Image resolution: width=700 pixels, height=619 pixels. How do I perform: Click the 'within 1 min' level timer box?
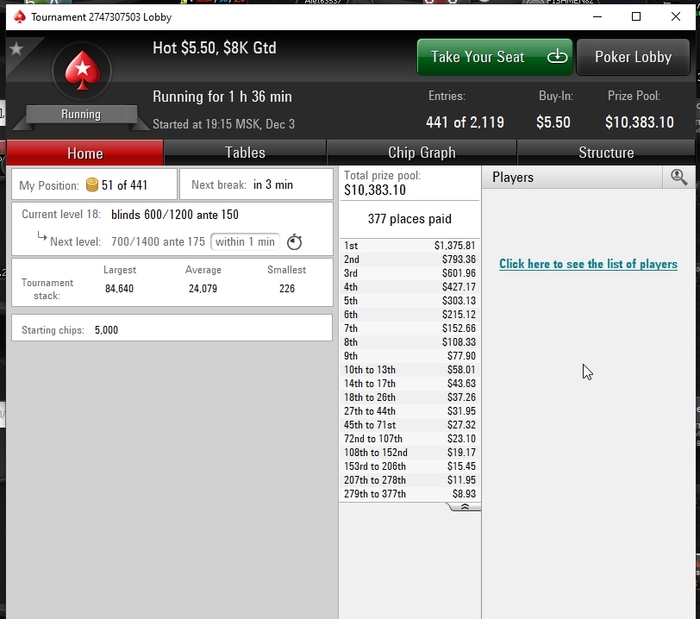click(x=245, y=242)
